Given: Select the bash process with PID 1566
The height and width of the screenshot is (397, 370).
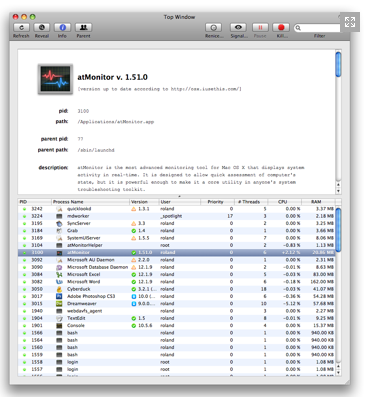Looking at the screenshot, I should point(177,333).
